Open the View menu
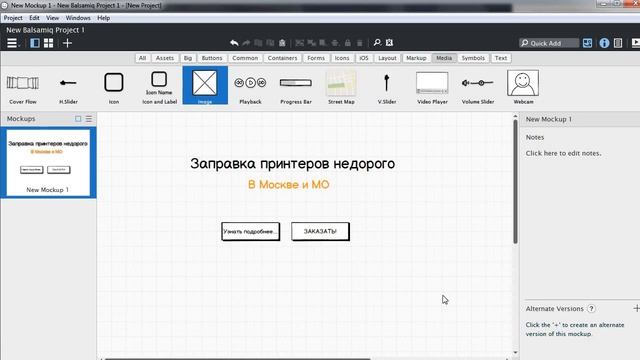Screen dimensions: 640x360 tap(52, 18)
